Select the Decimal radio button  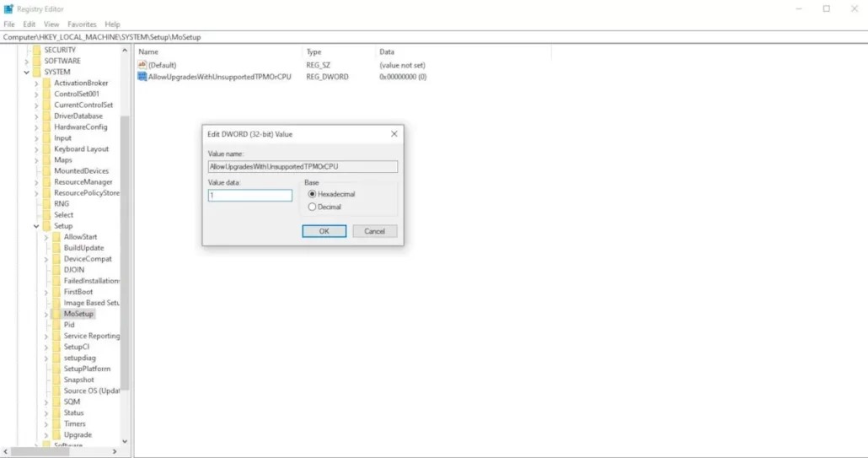point(312,207)
